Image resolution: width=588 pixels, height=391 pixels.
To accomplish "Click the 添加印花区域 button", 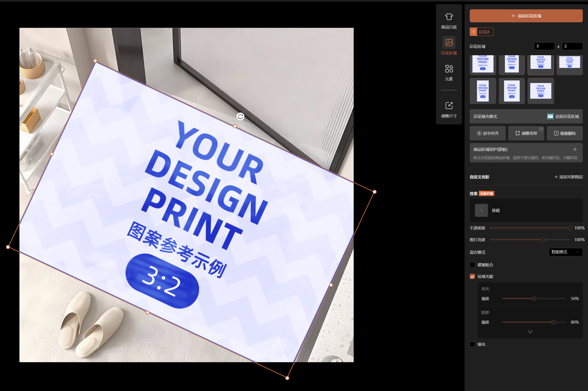I will 526,16.
